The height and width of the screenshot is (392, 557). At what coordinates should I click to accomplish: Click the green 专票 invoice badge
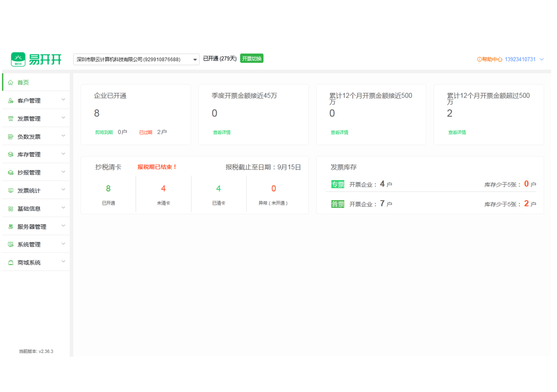[x=338, y=185]
